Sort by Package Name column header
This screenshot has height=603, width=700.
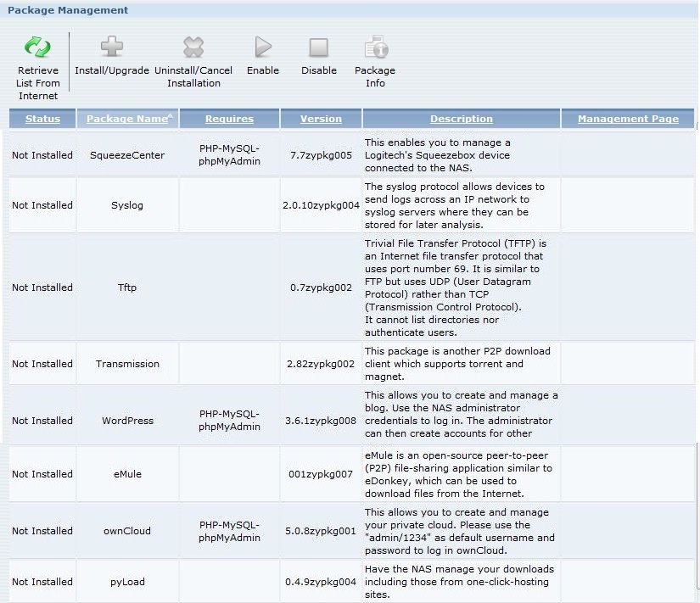point(127,119)
